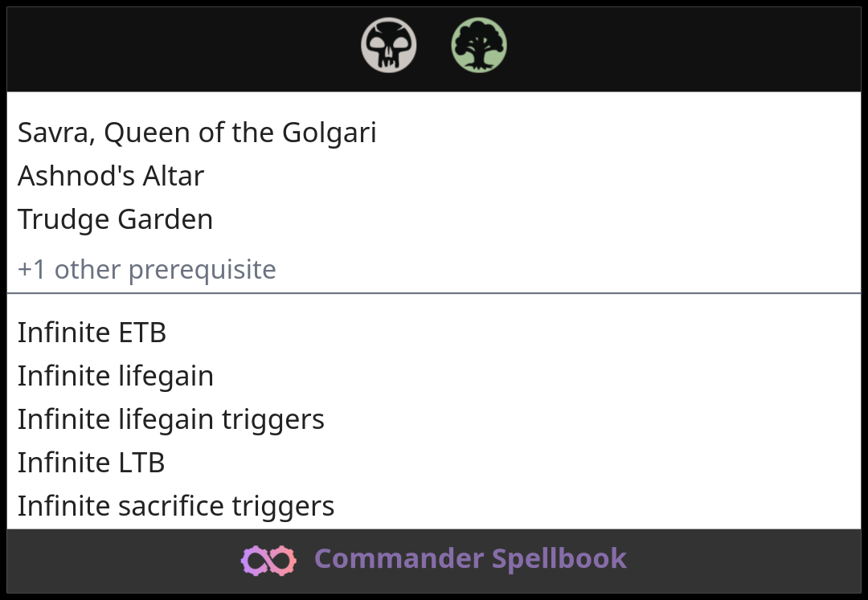Select the Infinite lifegain result

click(116, 376)
